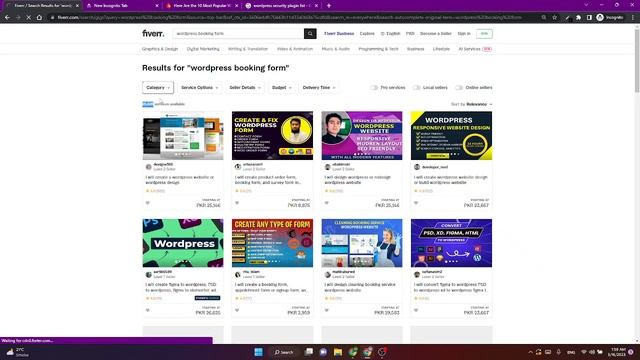Expand the Budget filter dropdown
640x360 pixels.
pos(282,87)
